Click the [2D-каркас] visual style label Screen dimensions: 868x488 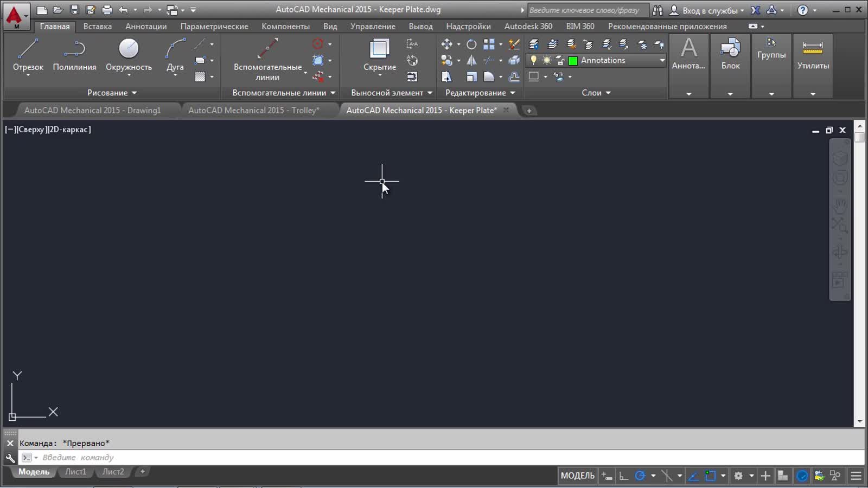[x=69, y=130]
